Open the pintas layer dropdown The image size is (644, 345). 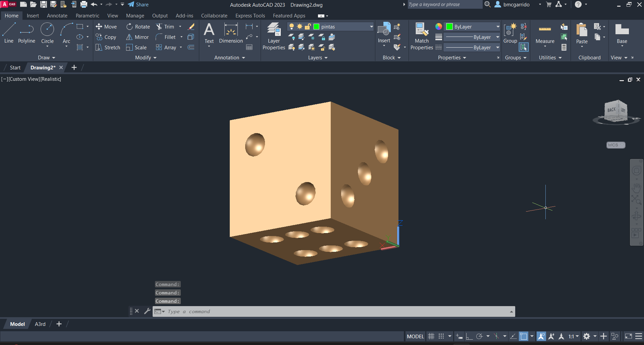[371, 26]
